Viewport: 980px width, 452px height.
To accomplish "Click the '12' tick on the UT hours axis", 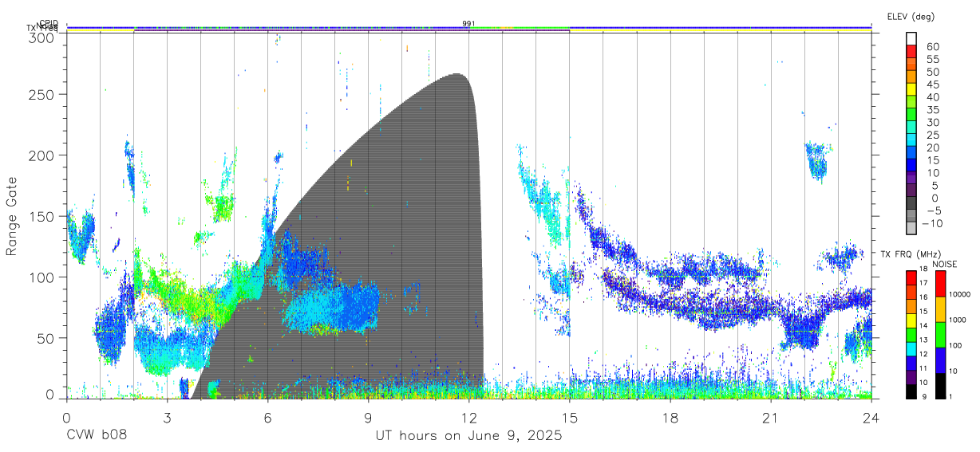I will (469, 417).
